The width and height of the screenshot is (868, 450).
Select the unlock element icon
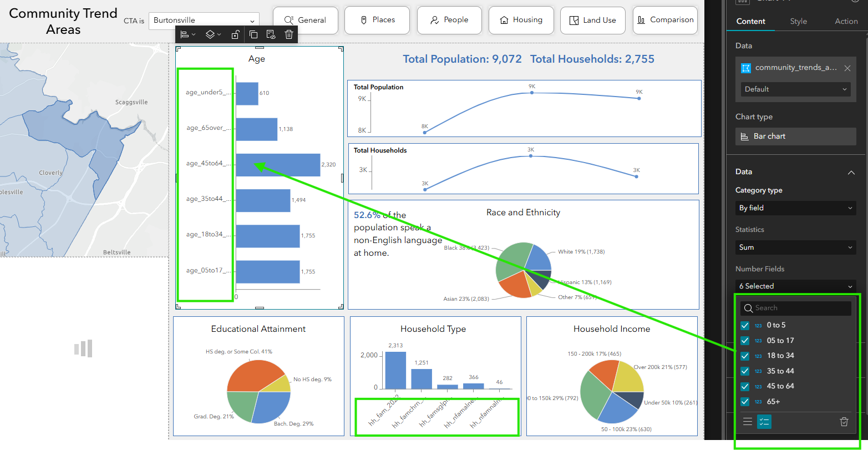[x=235, y=34]
